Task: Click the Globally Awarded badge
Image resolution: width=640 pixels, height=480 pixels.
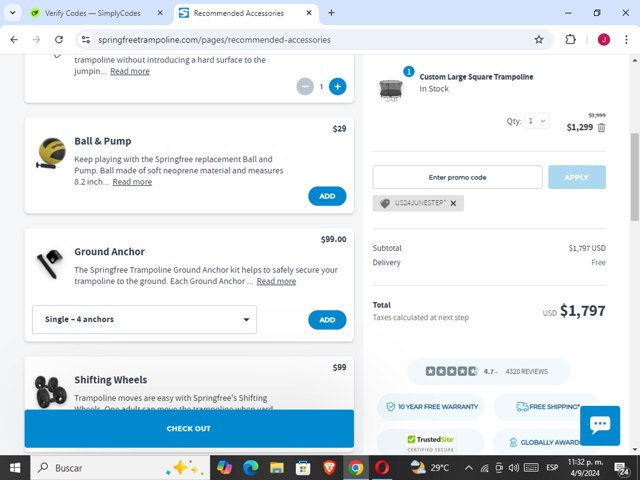Action: [x=545, y=442]
